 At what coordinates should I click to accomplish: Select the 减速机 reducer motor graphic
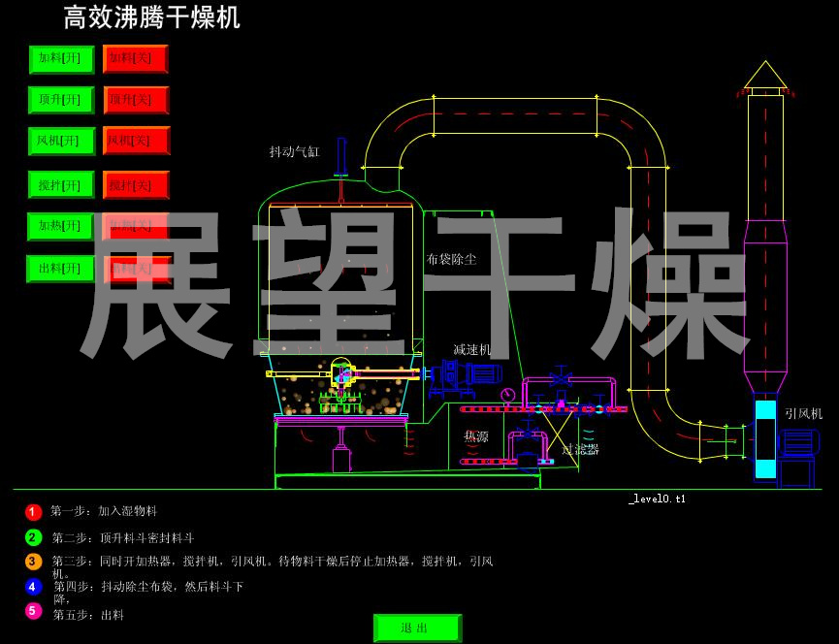point(467,374)
